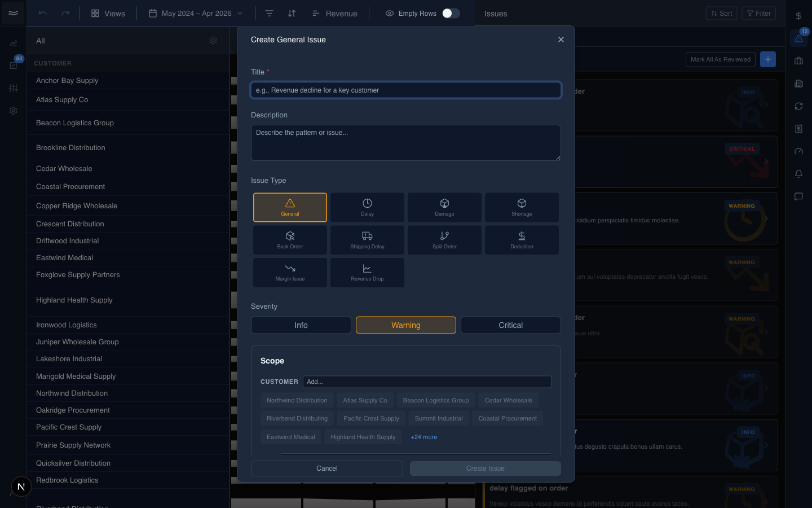The image size is (812, 508).
Task: Click the briefcase icon in right rail
Action: (798, 61)
